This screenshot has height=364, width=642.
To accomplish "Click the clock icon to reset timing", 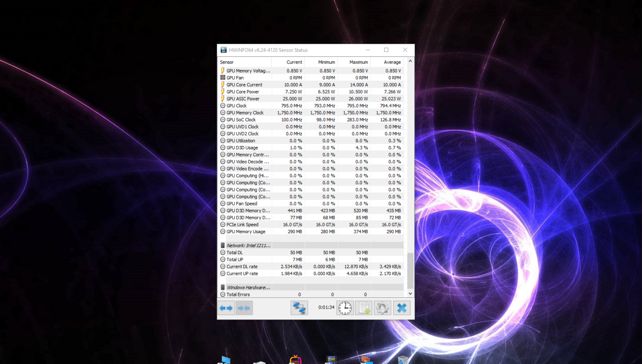I will [x=345, y=308].
